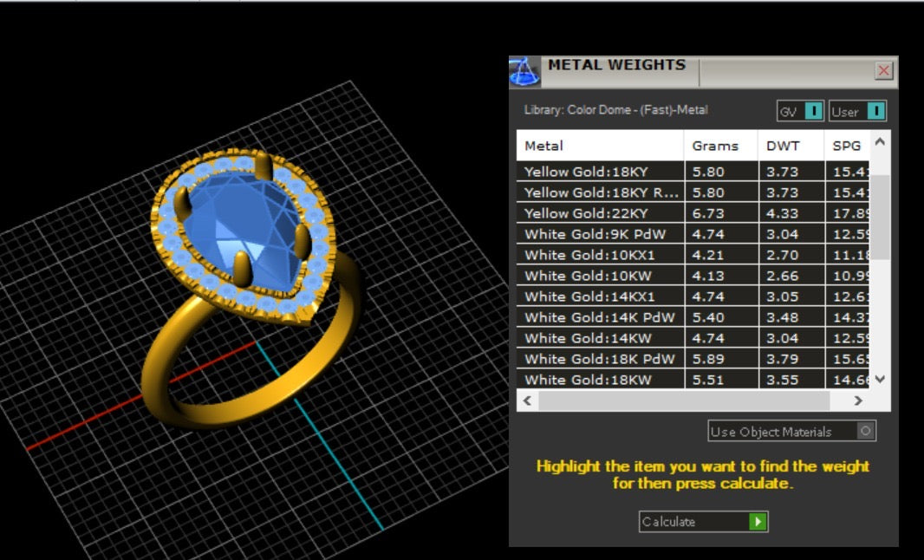Image resolution: width=924 pixels, height=560 pixels.
Task: Click the down arrow of table scrollbar
Action: click(880, 379)
